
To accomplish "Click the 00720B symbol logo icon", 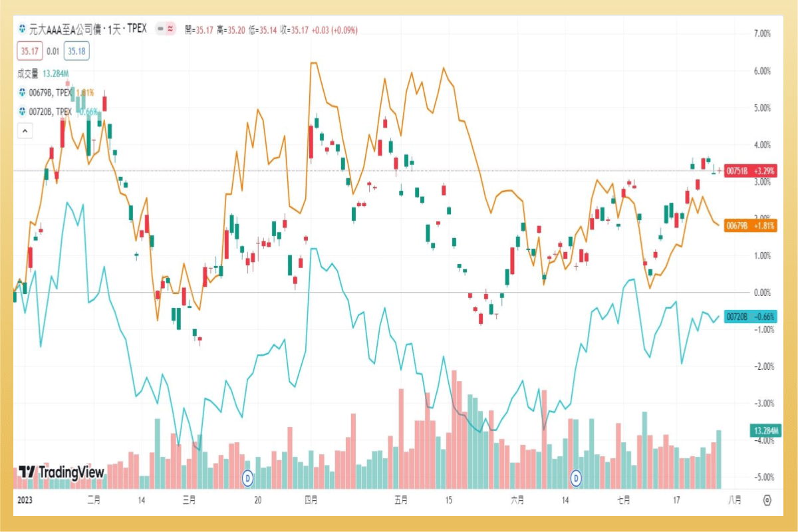I will (23, 112).
